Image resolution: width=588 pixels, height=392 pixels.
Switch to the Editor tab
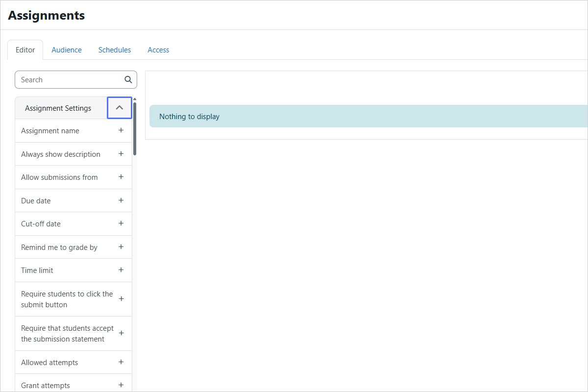pyautogui.click(x=25, y=50)
